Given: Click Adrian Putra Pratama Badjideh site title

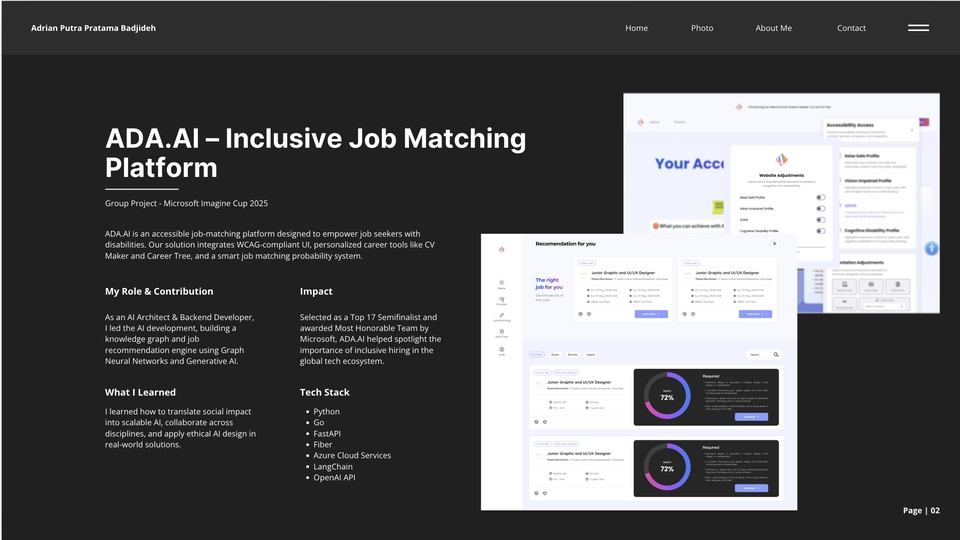Looking at the screenshot, I should 93,28.
